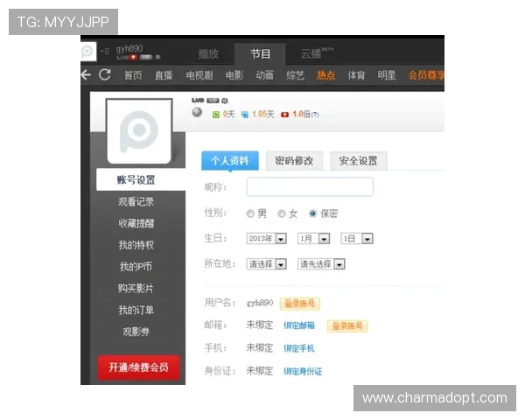Open 直播 in navigation bar
This screenshot has height=420, width=525.
point(164,75)
